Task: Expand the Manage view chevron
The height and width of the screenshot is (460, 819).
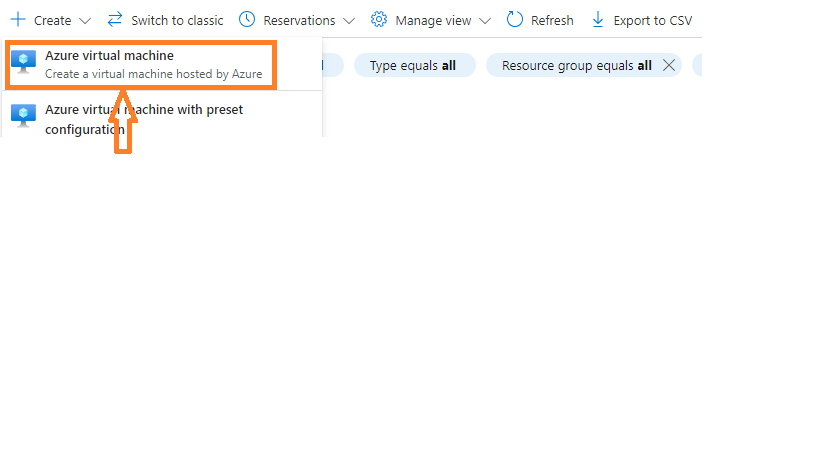Action: (x=485, y=21)
